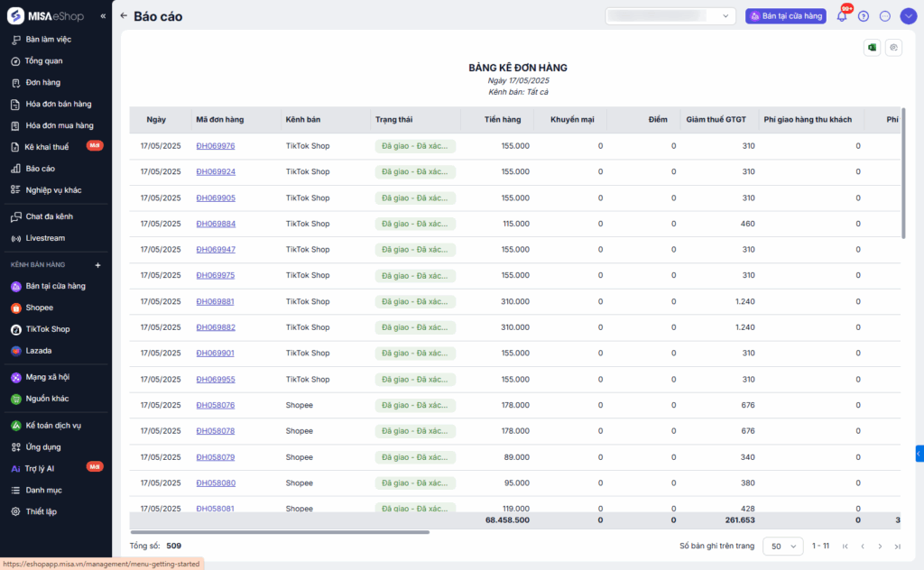Open the more options ellipsis icon
This screenshot has height=570, width=924.
click(885, 16)
